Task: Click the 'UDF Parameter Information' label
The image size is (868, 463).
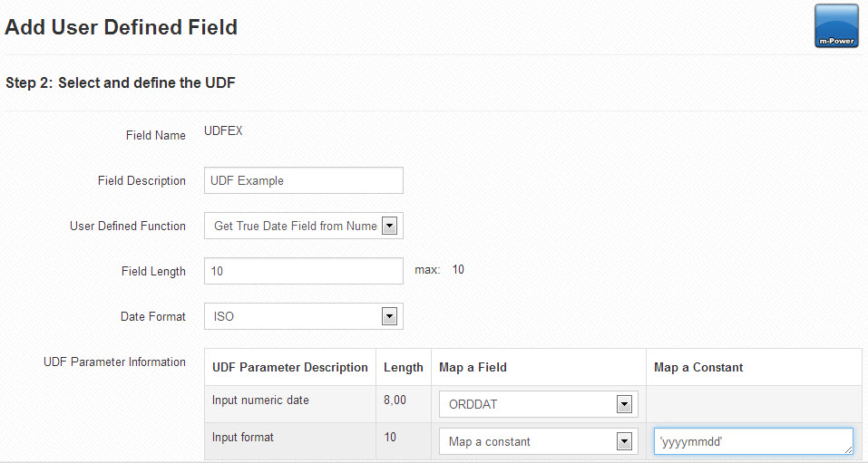Action: [114, 362]
